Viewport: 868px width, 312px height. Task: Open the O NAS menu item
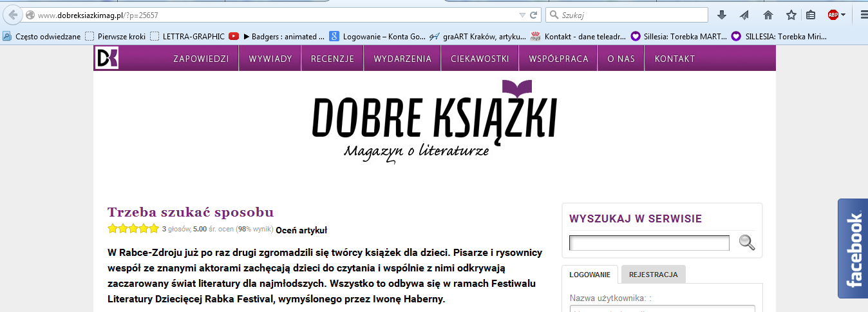click(x=621, y=59)
